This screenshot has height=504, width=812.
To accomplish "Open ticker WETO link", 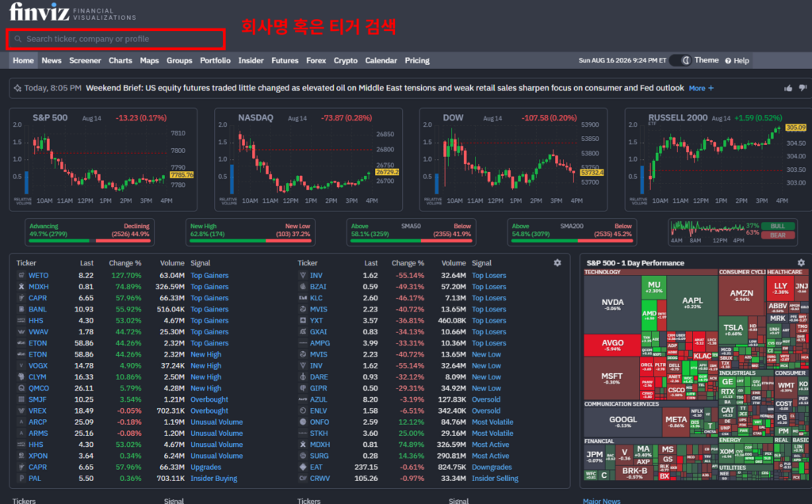I will click(38, 275).
